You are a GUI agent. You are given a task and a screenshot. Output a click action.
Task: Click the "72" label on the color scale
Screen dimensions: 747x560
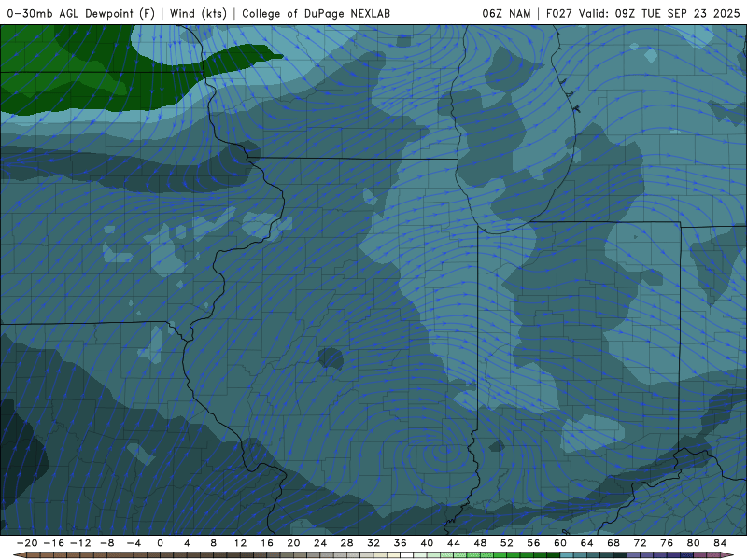pos(641,543)
